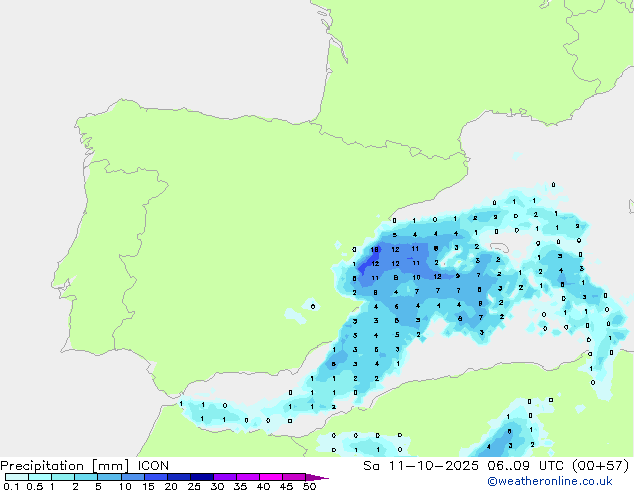Click the 'ICON' model name label

(153, 466)
